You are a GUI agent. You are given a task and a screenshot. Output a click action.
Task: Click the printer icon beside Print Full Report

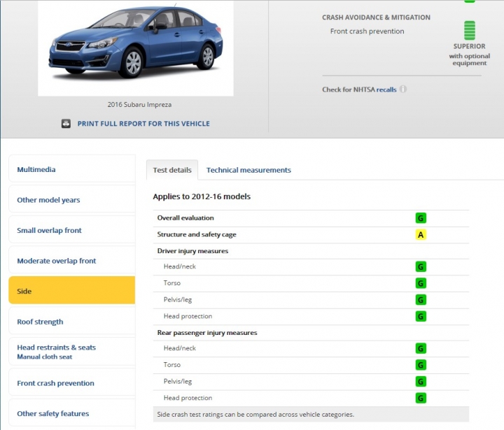pos(66,124)
